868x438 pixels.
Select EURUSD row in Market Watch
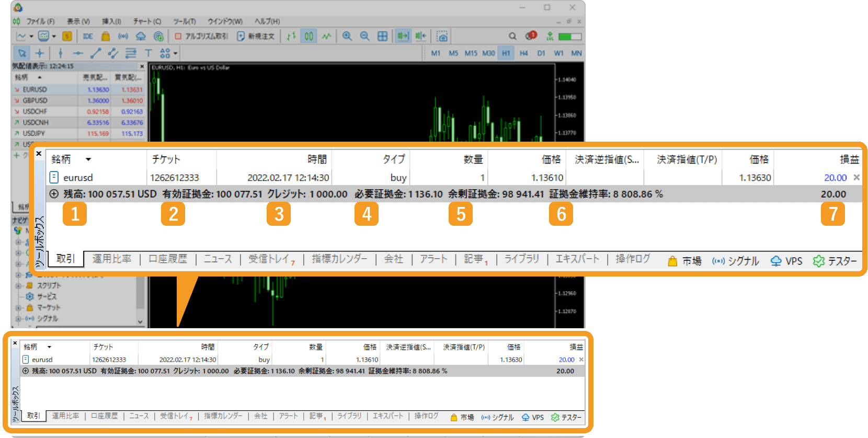pos(78,89)
